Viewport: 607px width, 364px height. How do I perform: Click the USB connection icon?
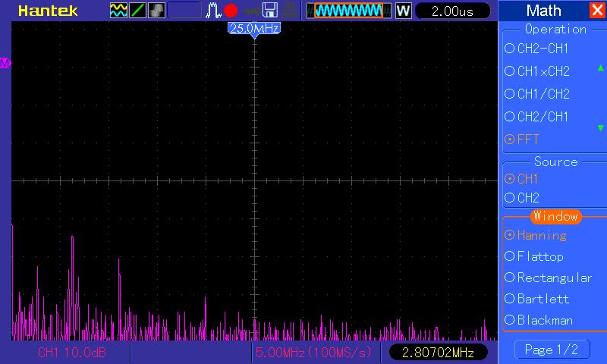coord(251,11)
